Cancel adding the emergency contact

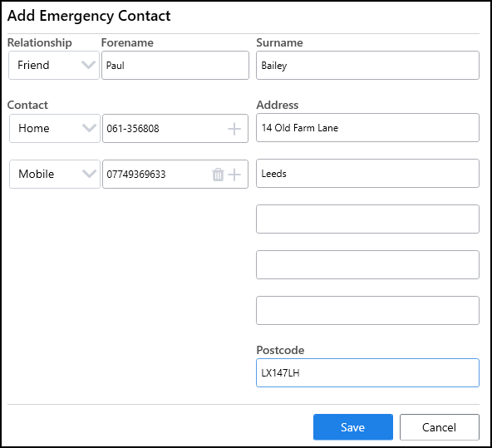pos(440,427)
